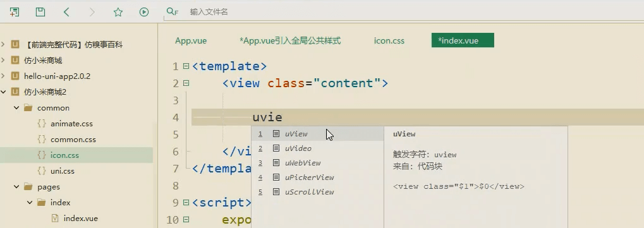Click the 触发字符: uview description text
The height and width of the screenshot is (228, 644).
point(425,155)
